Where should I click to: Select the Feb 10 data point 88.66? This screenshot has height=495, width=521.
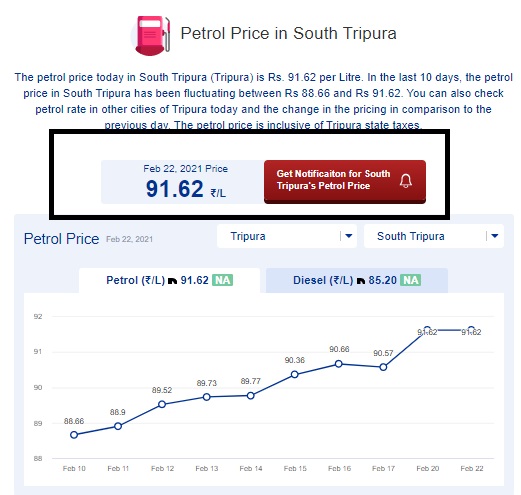[x=74, y=435]
